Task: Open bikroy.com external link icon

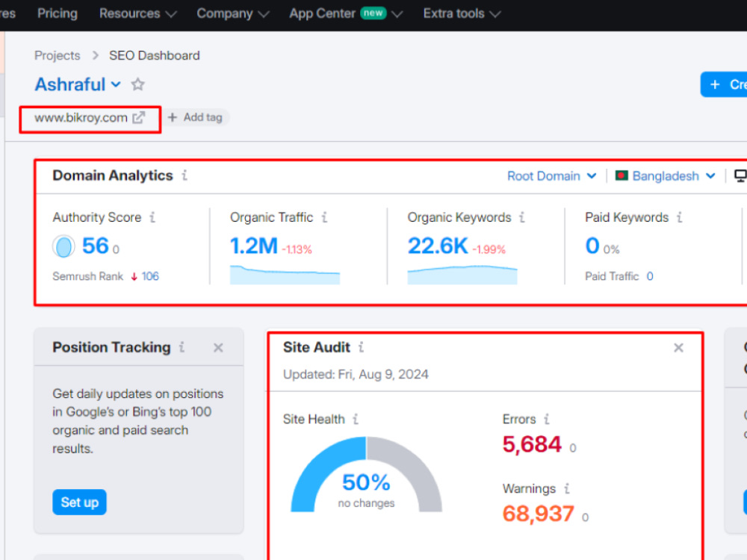Action: (139, 118)
